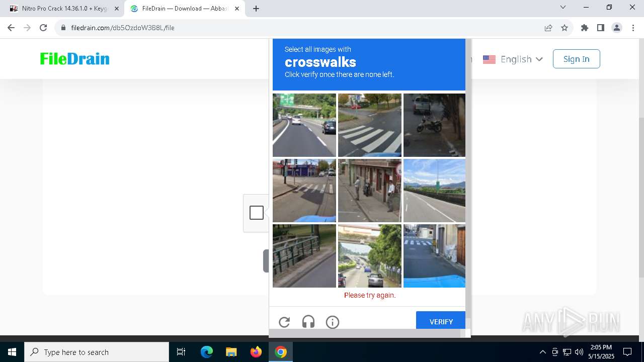This screenshot has height=362, width=644.
Task: Select the parked motorcycle image
Action: 435,125
